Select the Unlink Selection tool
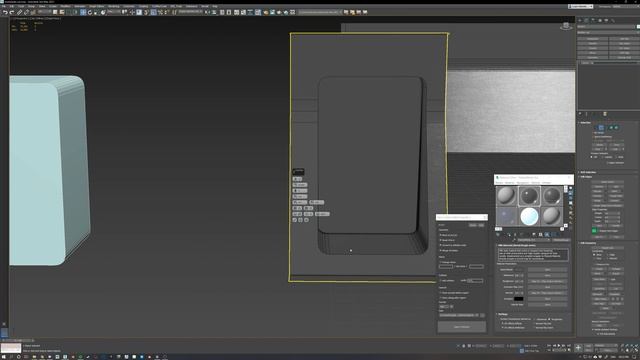Image resolution: width=640 pixels, height=360 pixels. coord(27,12)
